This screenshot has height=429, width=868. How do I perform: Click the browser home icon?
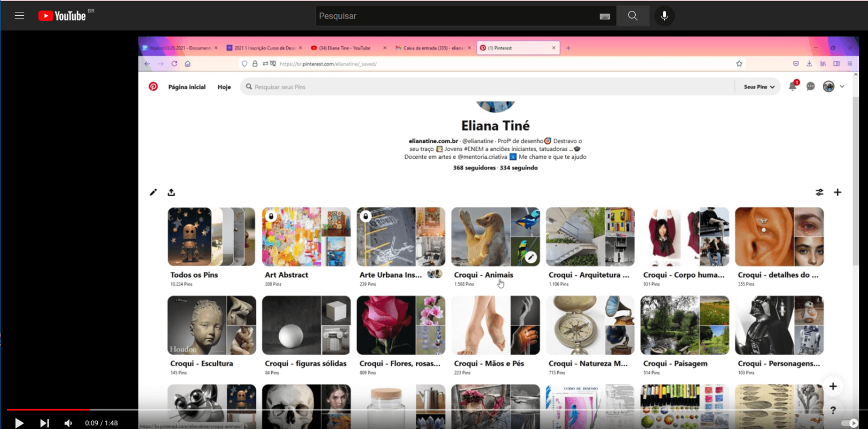(188, 64)
